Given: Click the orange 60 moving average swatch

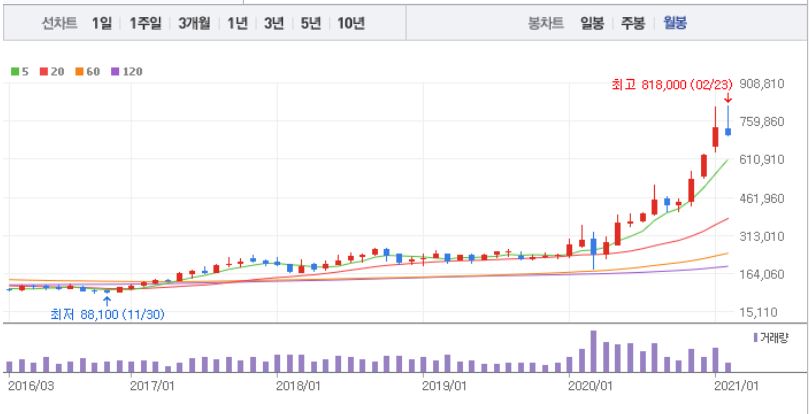Looking at the screenshot, I should point(79,71).
